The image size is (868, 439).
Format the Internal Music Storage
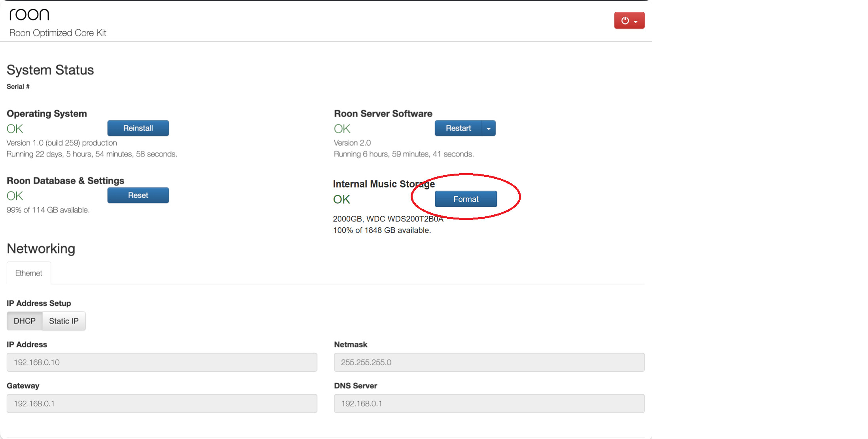[x=466, y=199]
